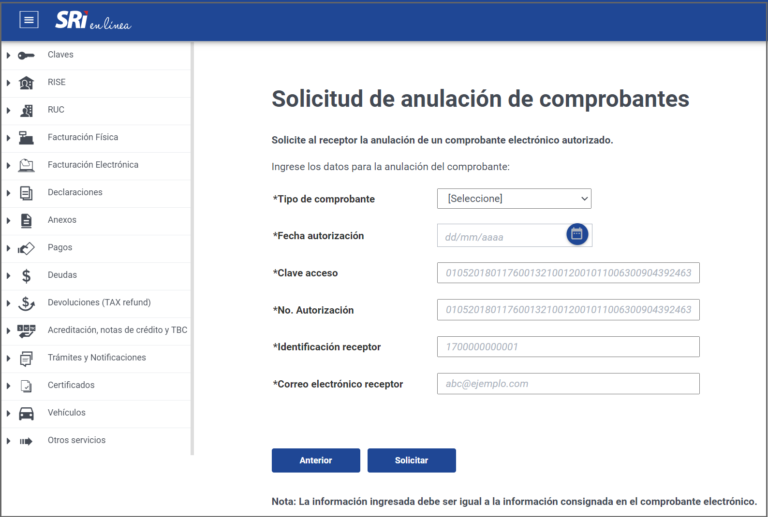The height and width of the screenshot is (517, 768).
Task: Select Facturación Electrónica in sidebar
Action: click(x=93, y=164)
